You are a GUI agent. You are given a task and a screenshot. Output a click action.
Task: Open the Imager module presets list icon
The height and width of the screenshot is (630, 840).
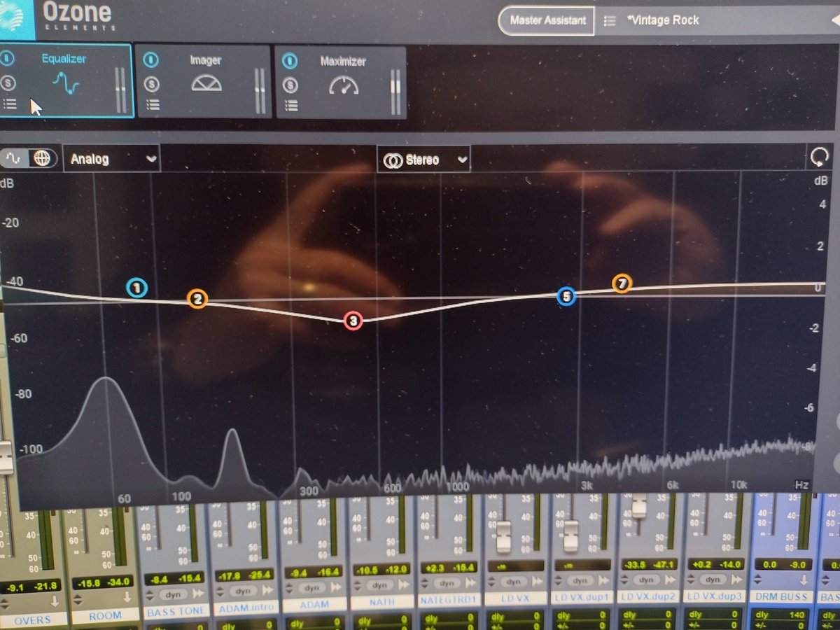(152, 105)
